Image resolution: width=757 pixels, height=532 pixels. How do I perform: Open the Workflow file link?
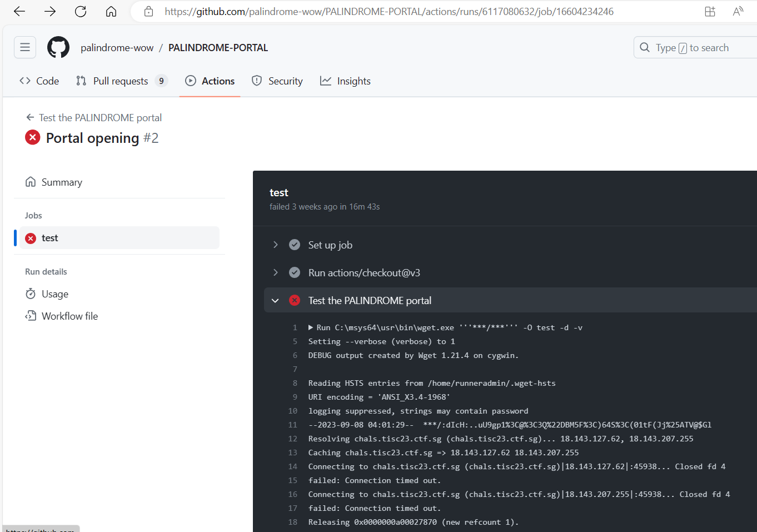click(x=69, y=316)
